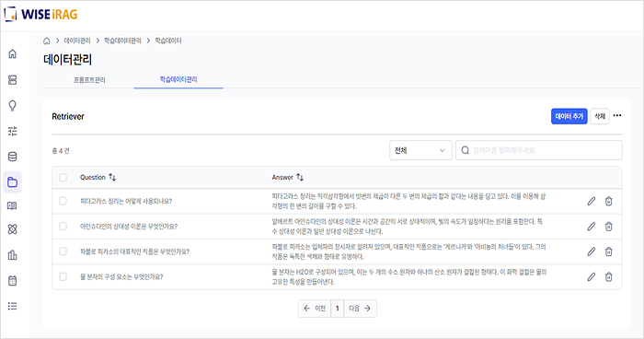Edit the 파블로 피카소 row with the pencil icon

[x=591, y=251]
